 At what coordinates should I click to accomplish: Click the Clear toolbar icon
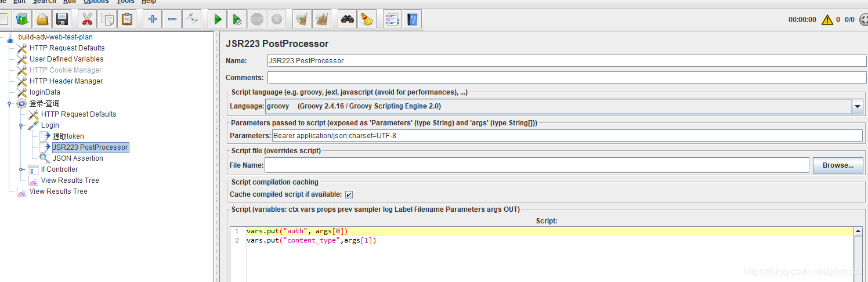tap(302, 19)
